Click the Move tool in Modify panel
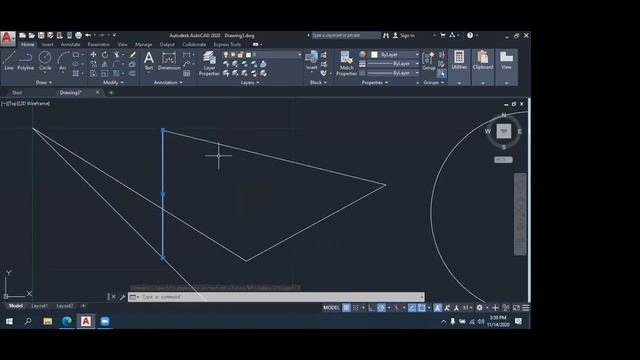Viewport: 640px width, 360px height. pyautogui.click(x=93, y=55)
